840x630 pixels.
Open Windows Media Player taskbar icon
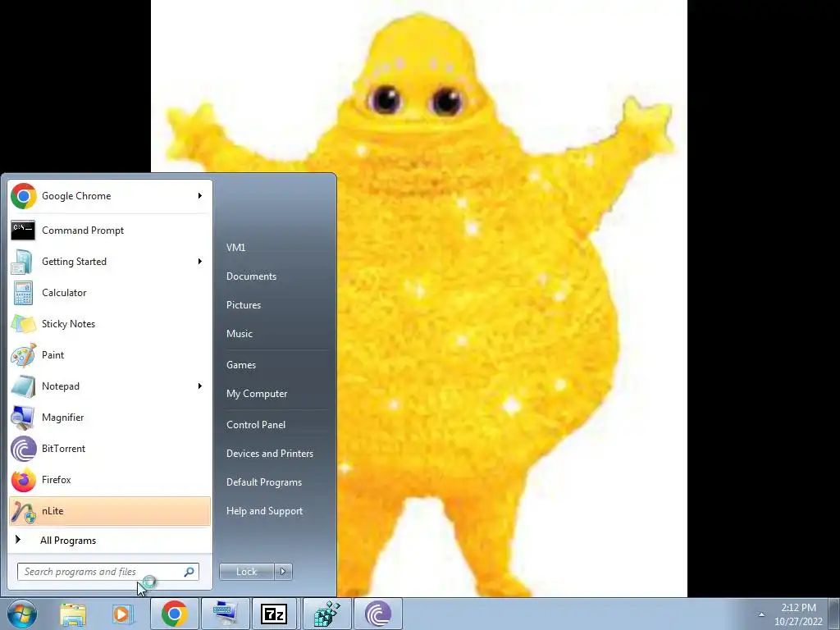(123, 614)
